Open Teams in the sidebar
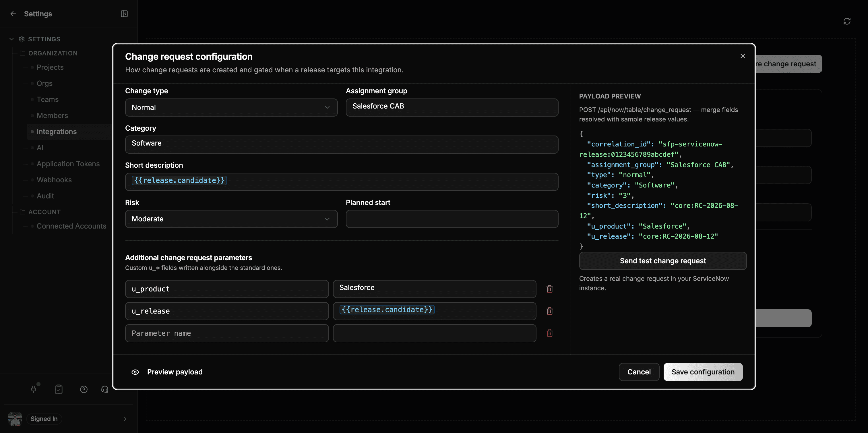 [x=48, y=99]
